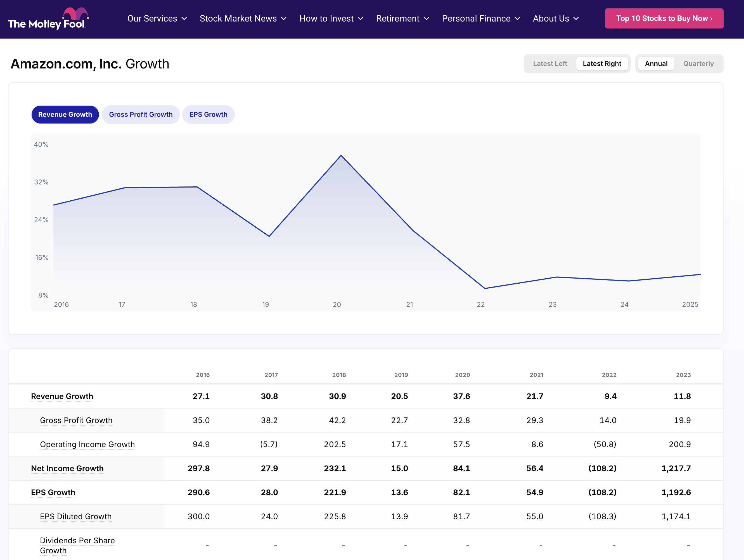This screenshot has width=744, height=560.
Task: Expand the Stock Market News menu
Action: (x=243, y=18)
